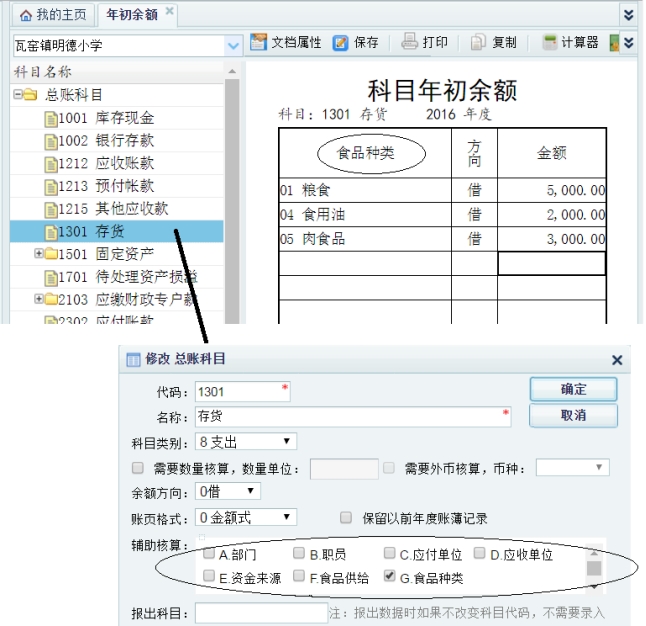Screen dimensions: 646x626
Task: Check the F.食品供给 checkbox
Action: coord(299,576)
